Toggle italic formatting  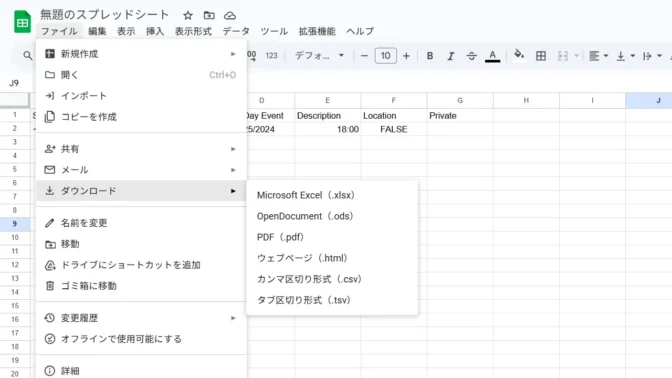pos(450,56)
